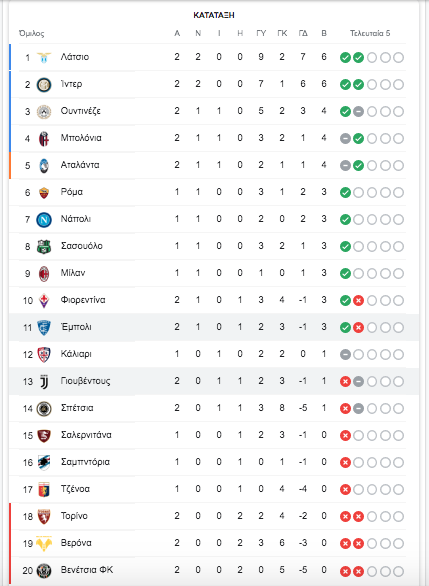Viewport: 429px width, 586px height.
Task: Click Fiorentina's red loss indicator
Action: tap(358, 300)
